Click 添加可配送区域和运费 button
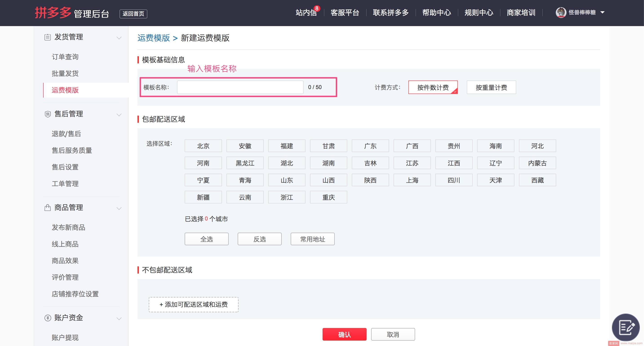 [193, 304]
